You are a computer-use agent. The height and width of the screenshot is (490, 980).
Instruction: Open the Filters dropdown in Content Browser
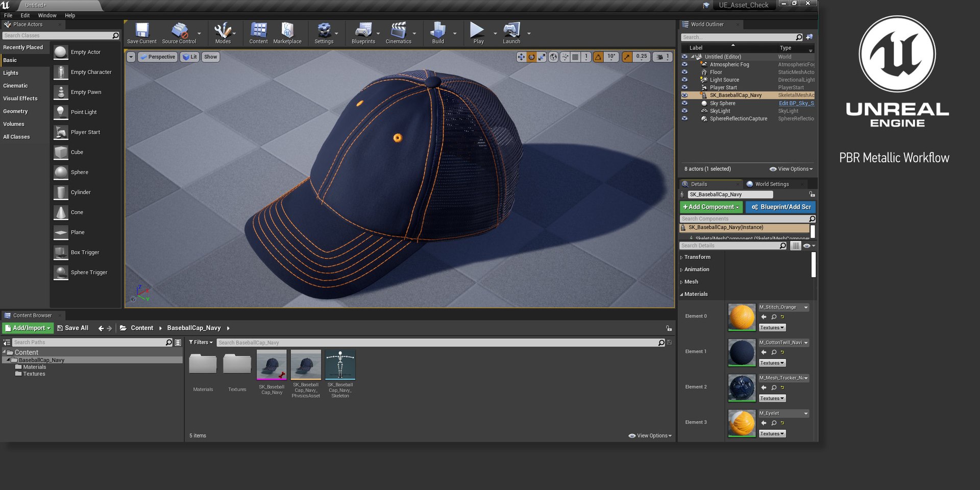coord(201,342)
